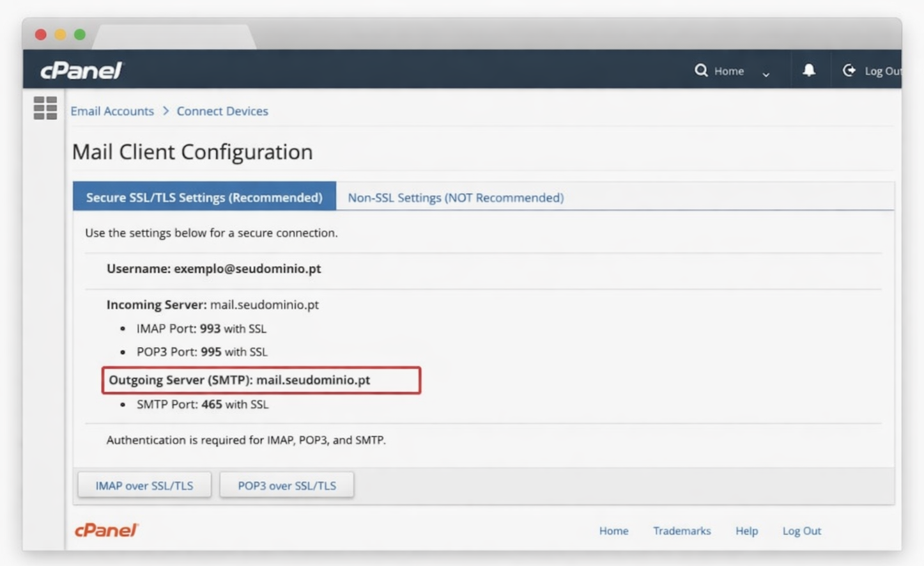Click the orange cPanel footer logo
Viewport: 924px width, 566px height.
106,530
